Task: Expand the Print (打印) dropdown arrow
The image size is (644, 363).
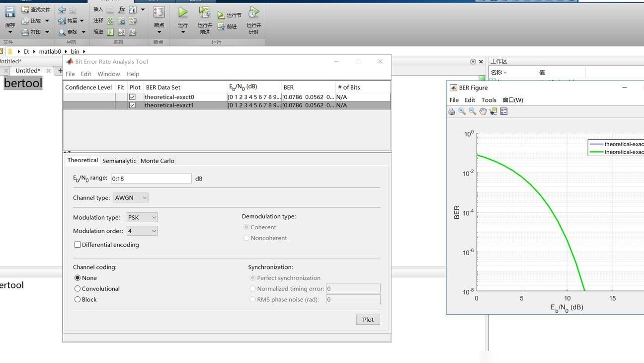Action: point(47,32)
